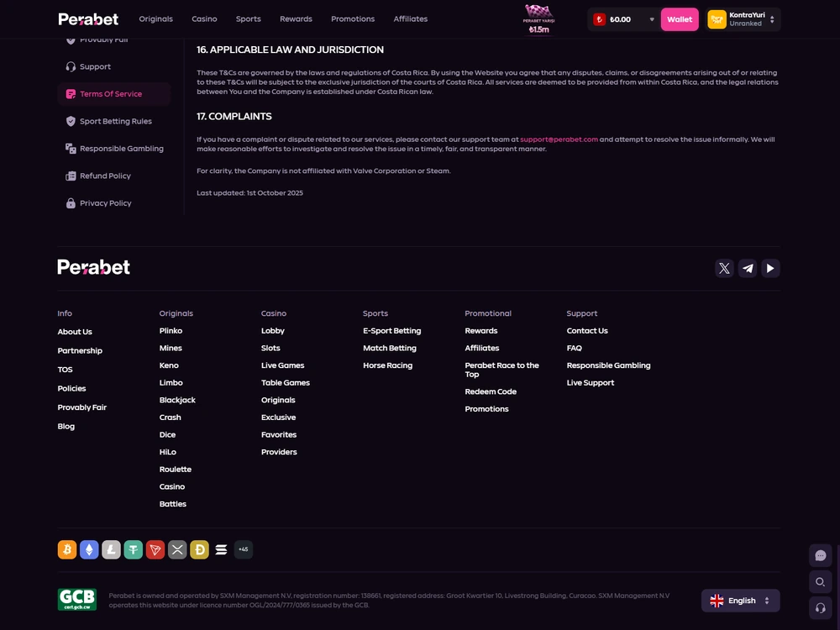
Task: Open the Blackjack footer link
Action: click(177, 400)
